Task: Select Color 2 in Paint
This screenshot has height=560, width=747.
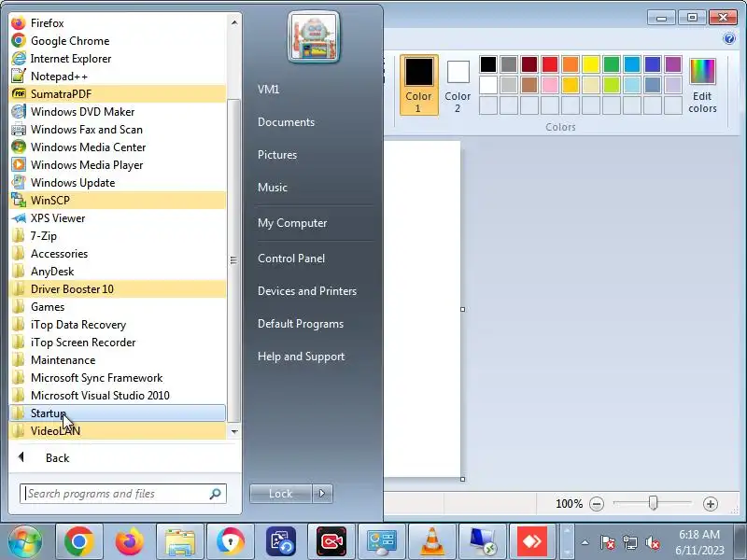Action: click(458, 85)
